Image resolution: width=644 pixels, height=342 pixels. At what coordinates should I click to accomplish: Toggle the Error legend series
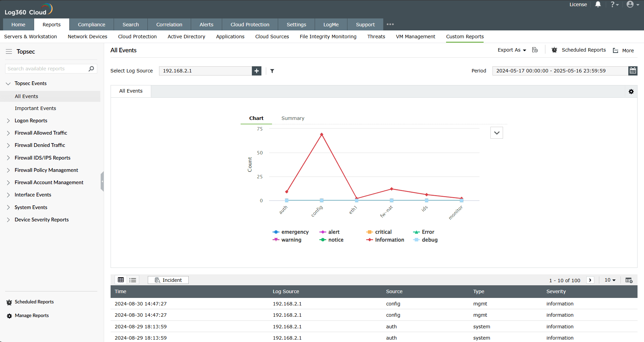coord(424,232)
